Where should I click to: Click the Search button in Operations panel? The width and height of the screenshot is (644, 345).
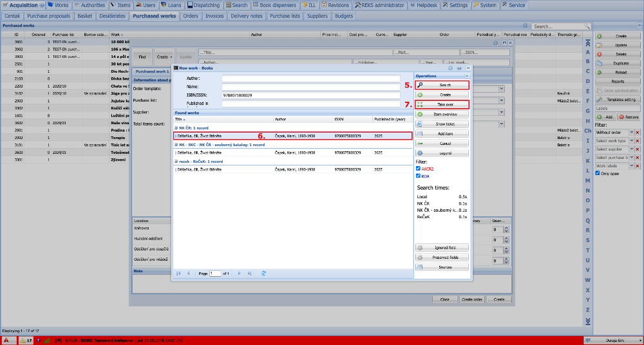click(x=442, y=85)
